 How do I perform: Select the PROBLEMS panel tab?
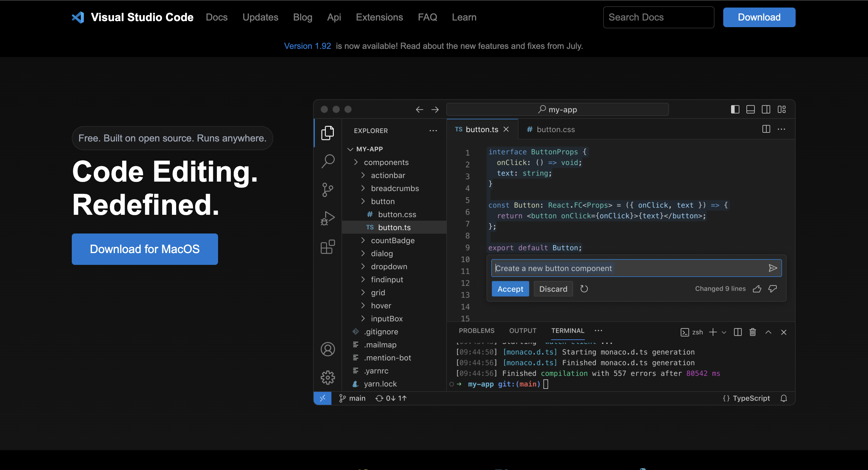click(476, 331)
